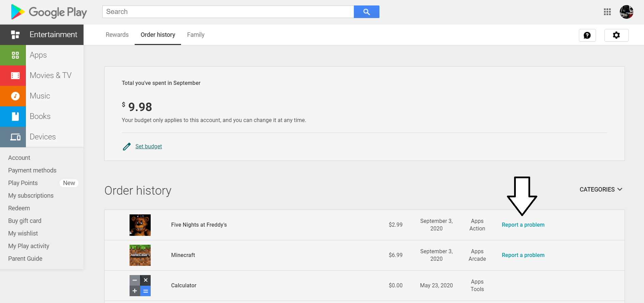This screenshot has width=644, height=303.
Task: Open the help question mark button
Action: (587, 35)
